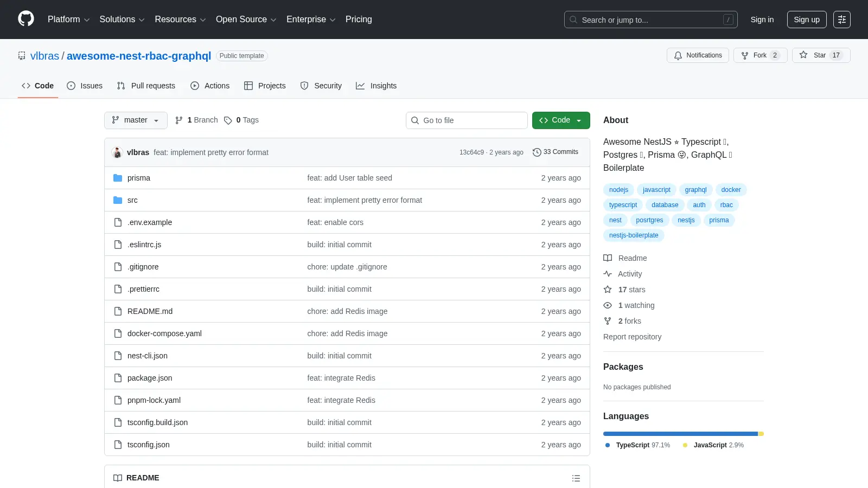Click the file icon beside .eslintrc.js
The width and height of the screenshot is (868, 488).
pyautogui.click(x=118, y=245)
